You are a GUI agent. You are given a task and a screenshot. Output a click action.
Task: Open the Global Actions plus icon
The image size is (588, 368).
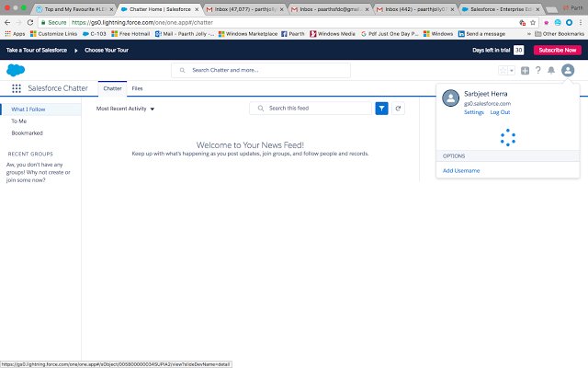coord(525,70)
